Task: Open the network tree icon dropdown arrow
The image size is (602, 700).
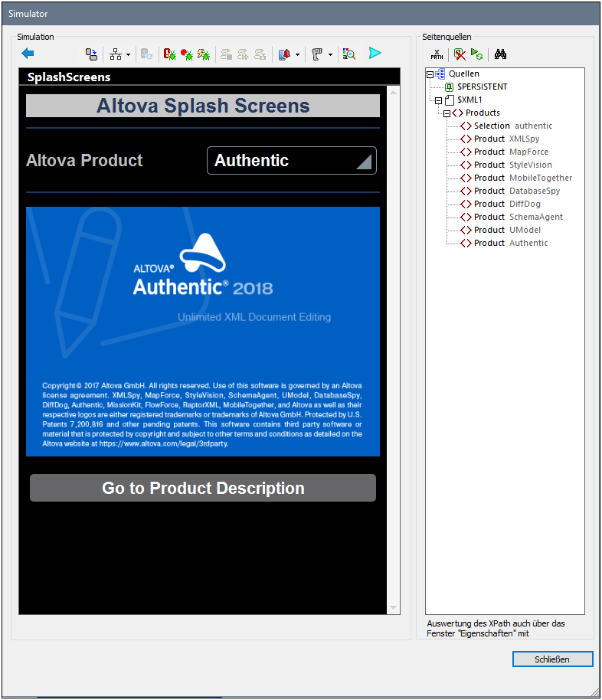Action: pos(128,55)
